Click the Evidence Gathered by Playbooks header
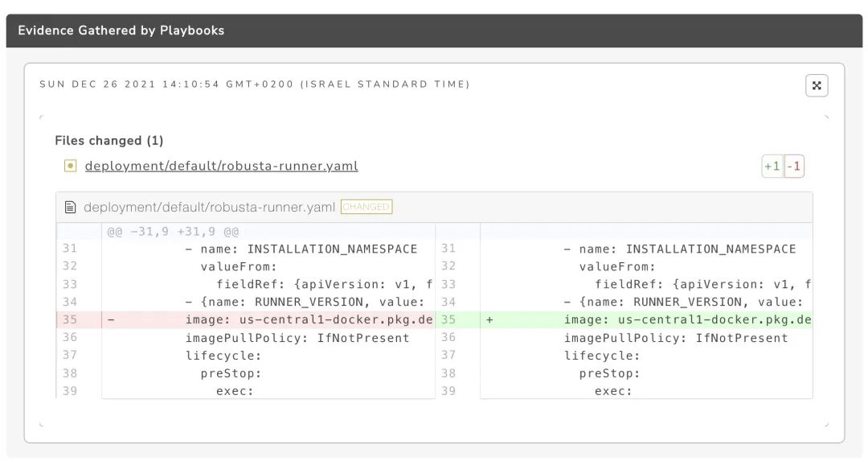The width and height of the screenshot is (868, 461). 121,31
